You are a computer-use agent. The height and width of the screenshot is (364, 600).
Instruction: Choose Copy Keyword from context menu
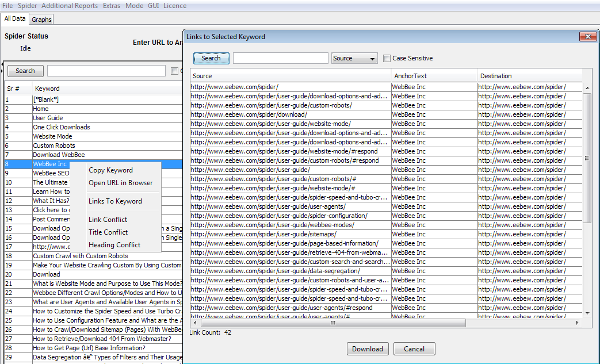[110, 170]
